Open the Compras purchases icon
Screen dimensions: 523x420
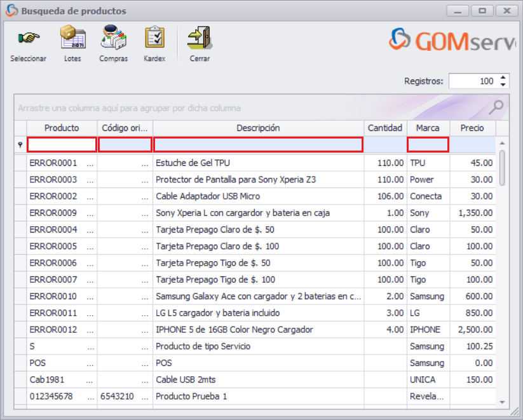click(x=113, y=38)
